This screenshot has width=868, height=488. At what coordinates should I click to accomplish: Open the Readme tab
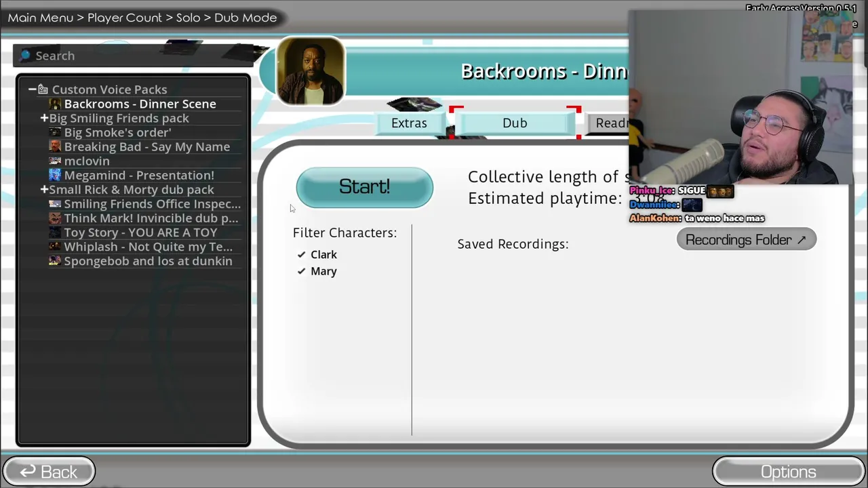point(609,123)
